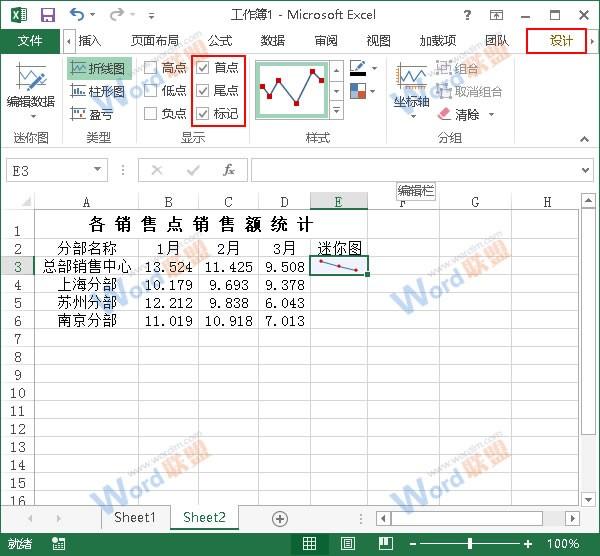Click the Save icon in the quick access toolbar
This screenshot has height=556, width=600.
pos(48,15)
